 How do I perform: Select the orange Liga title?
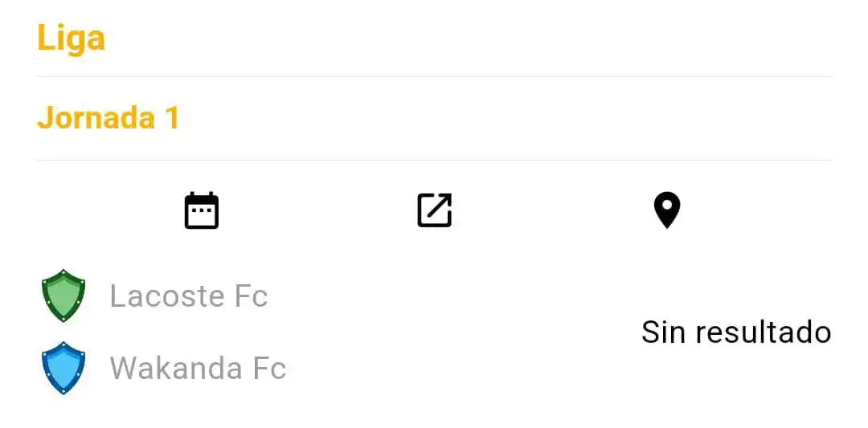(x=71, y=39)
